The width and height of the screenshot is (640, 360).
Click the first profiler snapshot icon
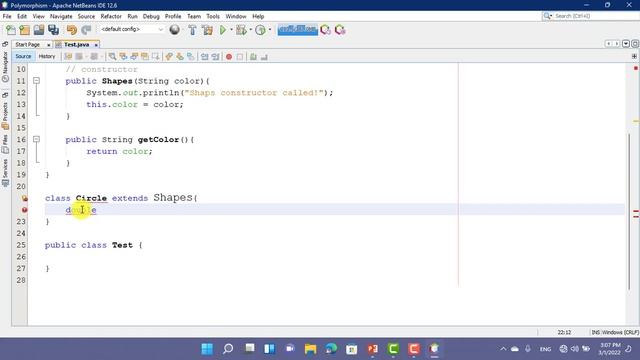pos(325,30)
